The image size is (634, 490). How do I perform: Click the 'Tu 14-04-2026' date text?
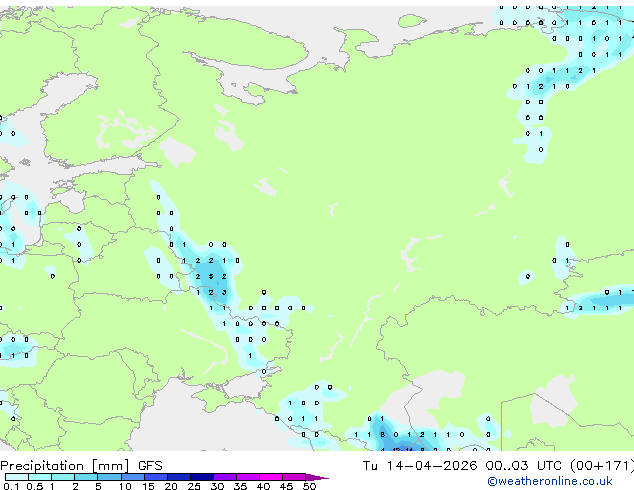(420, 466)
